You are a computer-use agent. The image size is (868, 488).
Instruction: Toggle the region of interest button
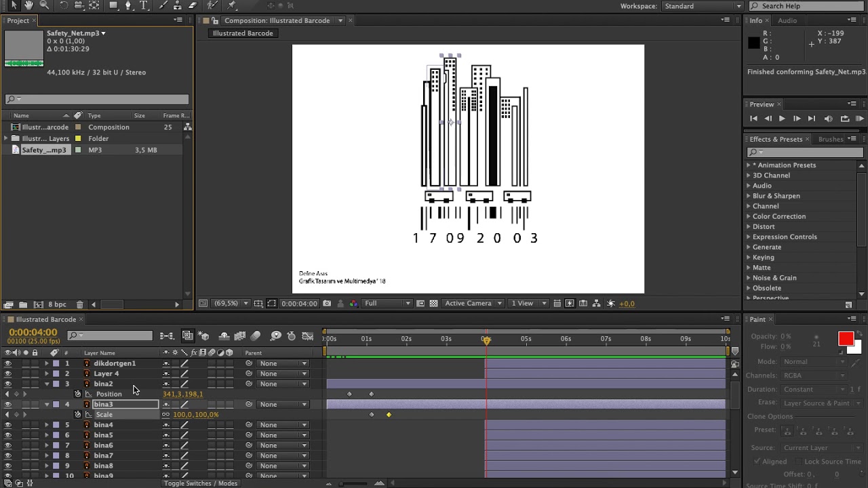click(x=271, y=304)
